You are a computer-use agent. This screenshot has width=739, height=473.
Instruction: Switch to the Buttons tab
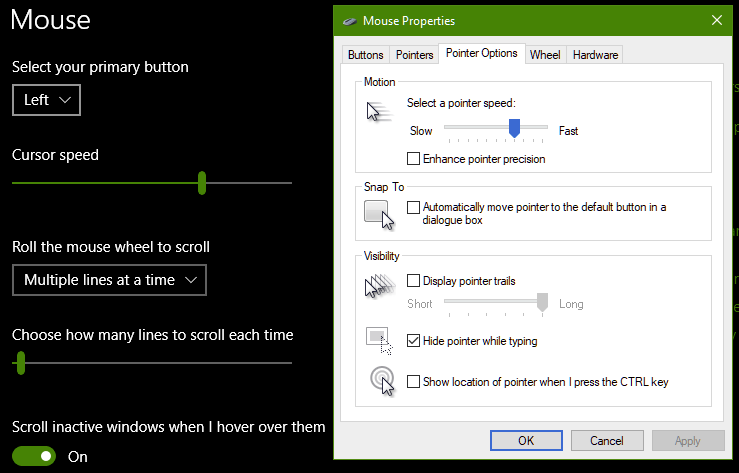click(x=366, y=55)
